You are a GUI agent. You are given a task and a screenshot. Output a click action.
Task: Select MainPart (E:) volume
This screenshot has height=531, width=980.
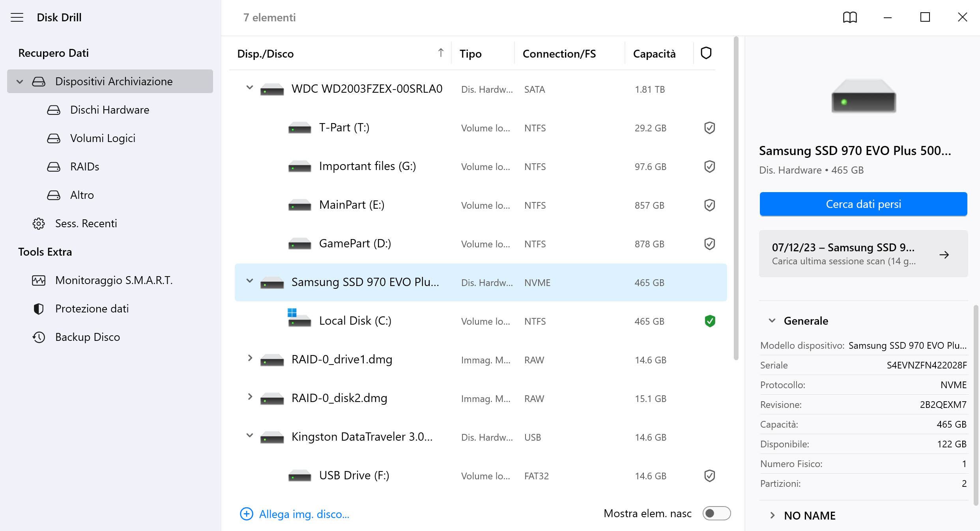pyautogui.click(x=481, y=205)
